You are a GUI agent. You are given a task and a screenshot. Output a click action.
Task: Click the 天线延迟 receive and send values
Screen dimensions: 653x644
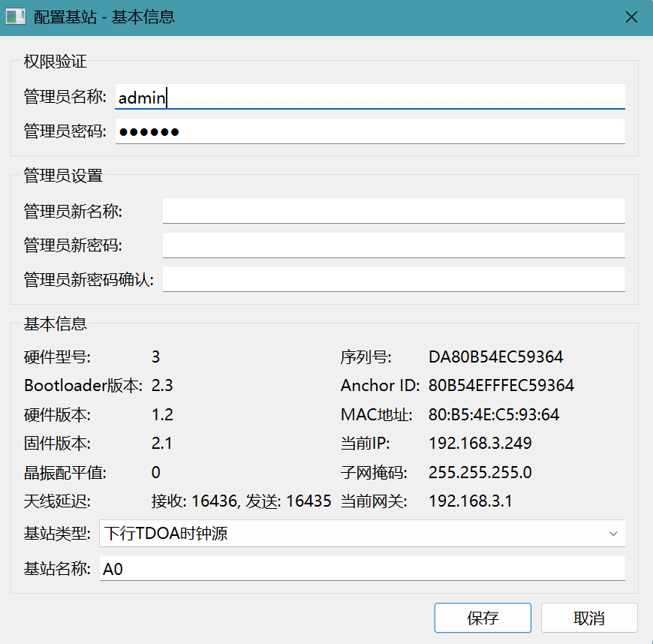click(x=241, y=501)
